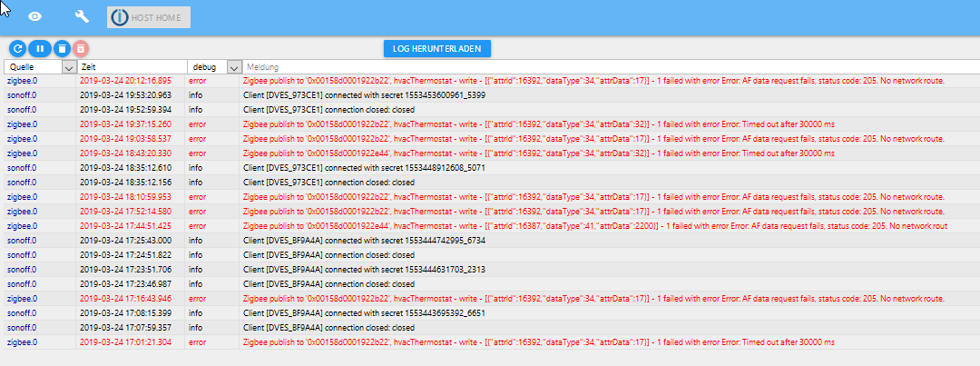Expand the debug level dropdown arrow
The image size is (980, 366).
(233, 67)
